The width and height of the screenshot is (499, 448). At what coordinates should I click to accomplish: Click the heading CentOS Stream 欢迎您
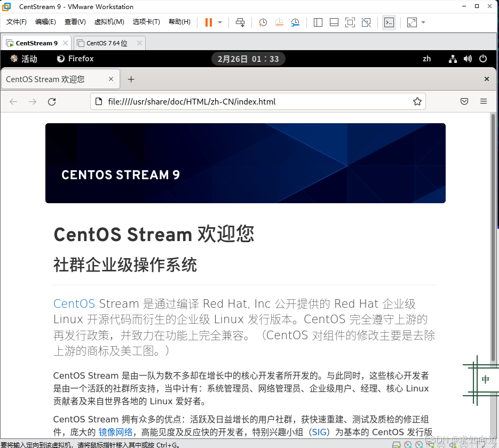point(154,234)
